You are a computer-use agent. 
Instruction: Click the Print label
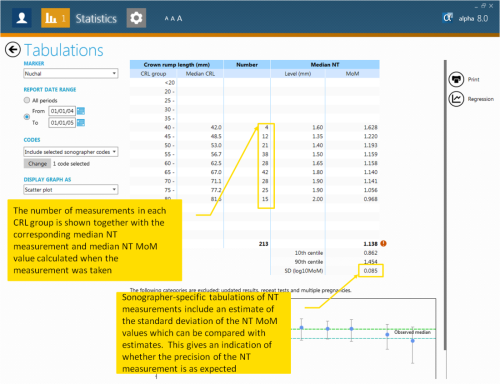point(473,79)
